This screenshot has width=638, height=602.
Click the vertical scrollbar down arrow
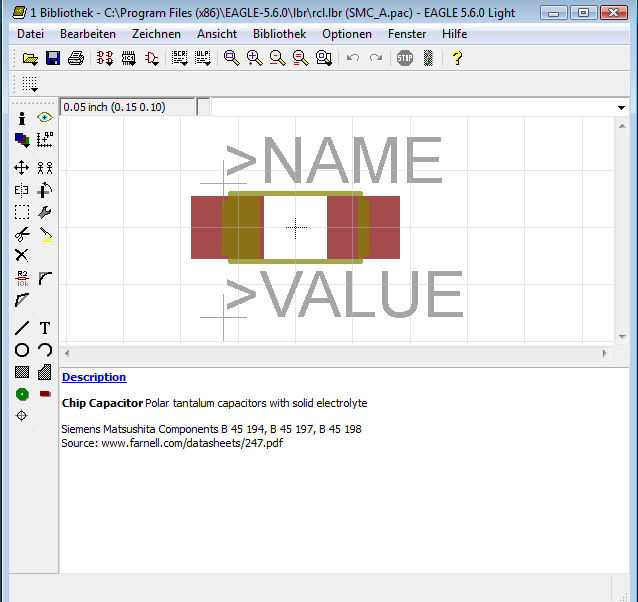[x=622, y=337]
